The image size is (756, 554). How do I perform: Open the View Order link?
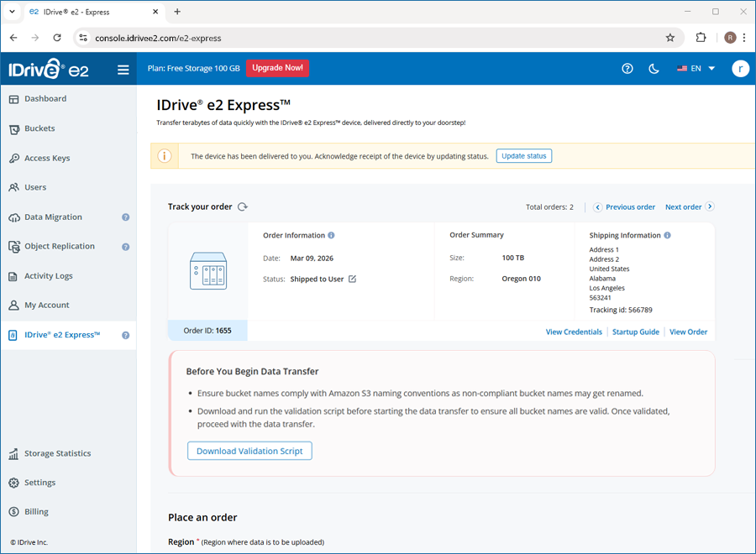pos(688,332)
